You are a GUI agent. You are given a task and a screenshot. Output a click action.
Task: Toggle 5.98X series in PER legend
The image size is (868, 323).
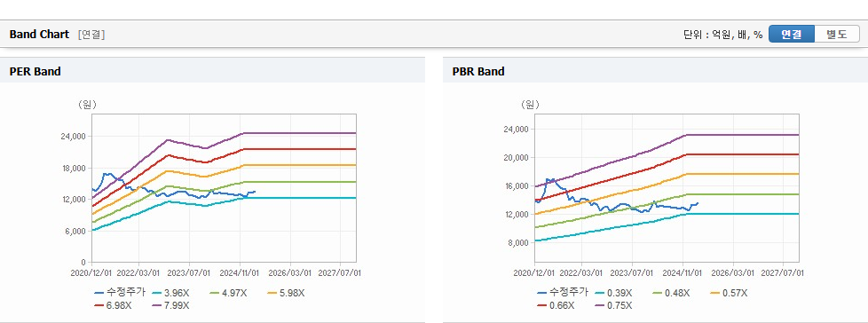[286, 293]
